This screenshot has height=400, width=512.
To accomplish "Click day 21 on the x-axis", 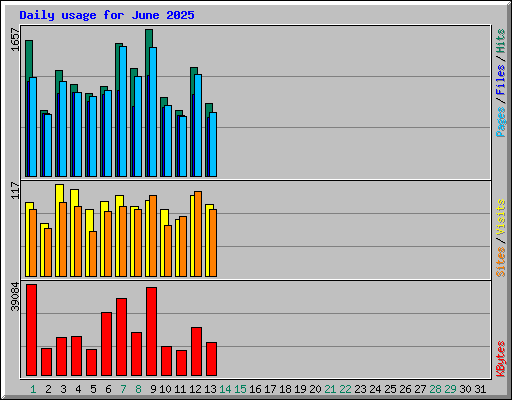I will pos(330,389).
